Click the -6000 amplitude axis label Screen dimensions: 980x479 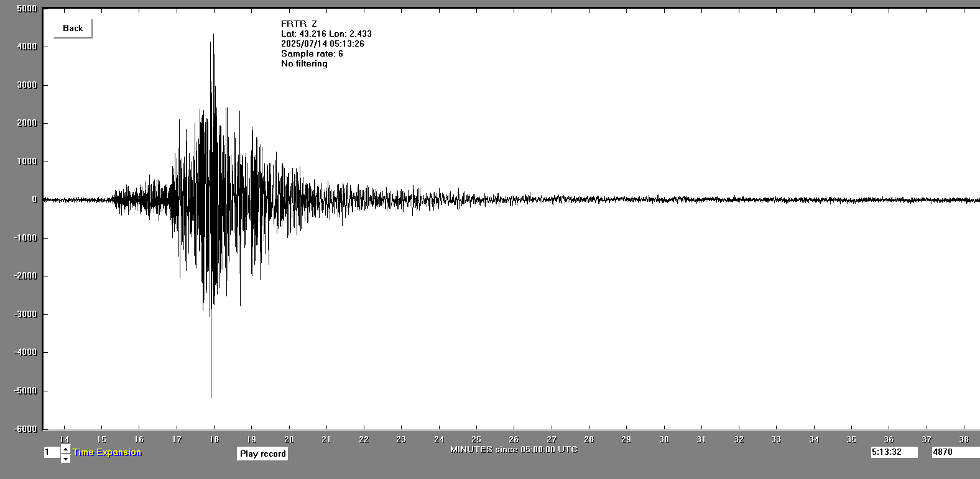[25, 429]
